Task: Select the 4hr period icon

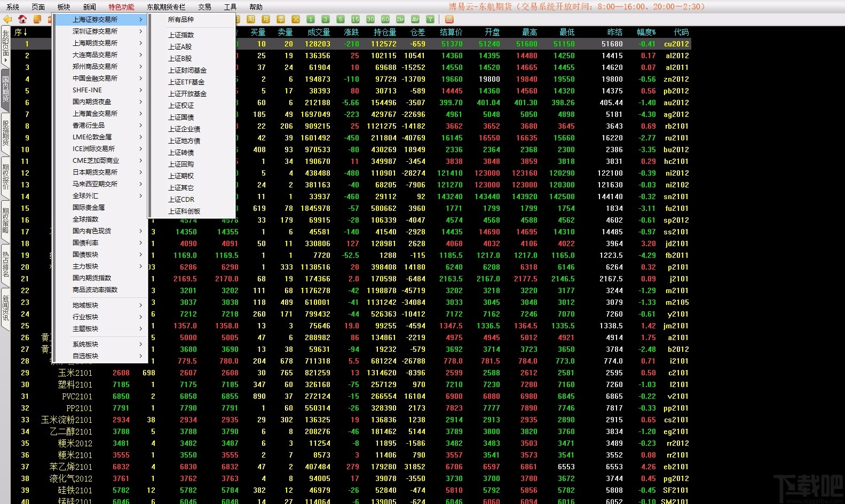Action: tap(415, 19)
